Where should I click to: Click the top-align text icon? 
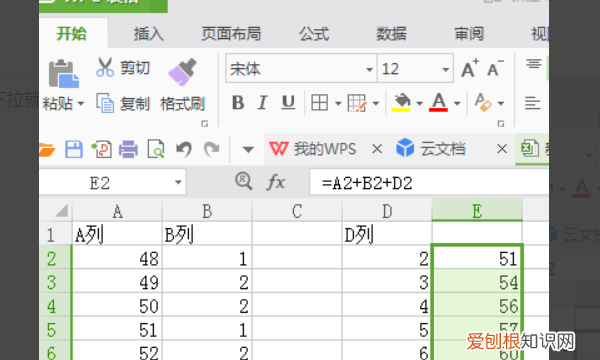533,64
